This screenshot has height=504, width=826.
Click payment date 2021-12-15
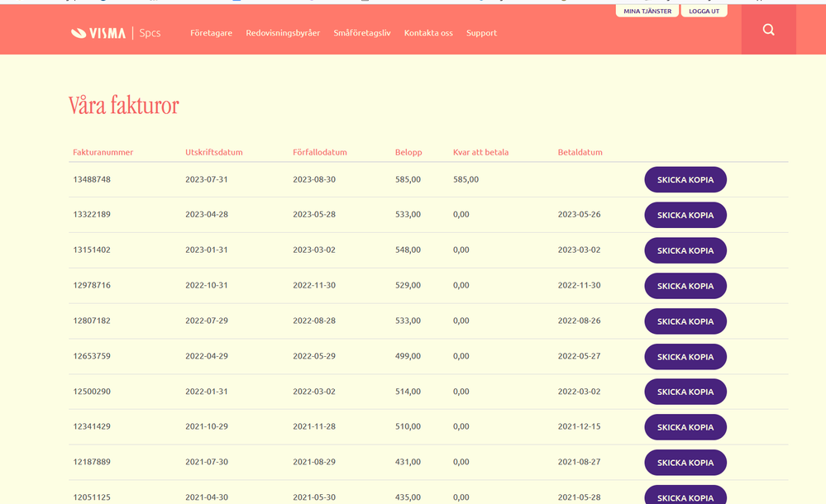[x=579, y=426]
